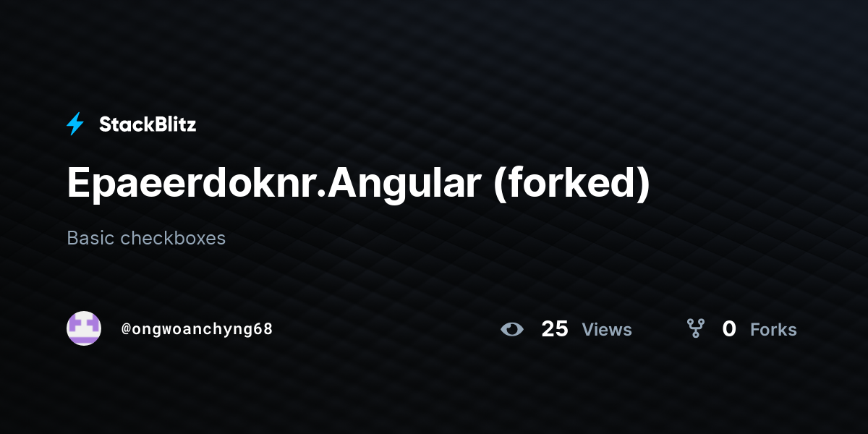Click the eye icon beside view count

point(512,330)
